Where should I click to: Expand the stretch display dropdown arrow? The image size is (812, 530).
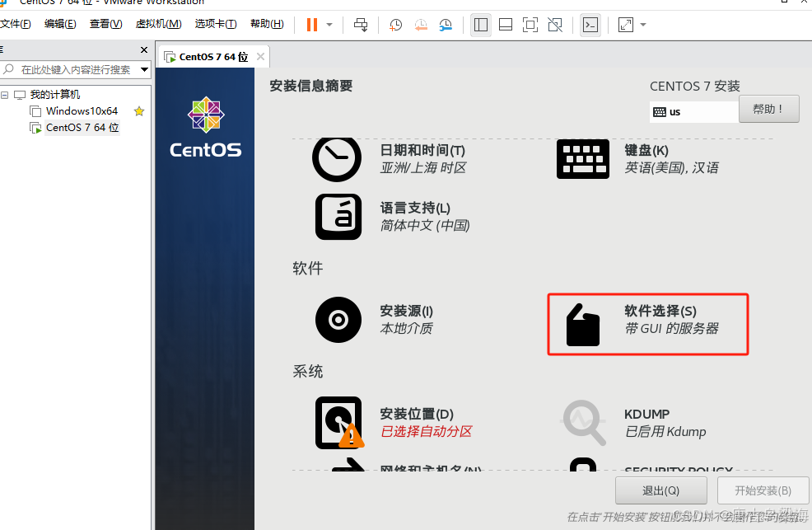pyautogui.click(x=643, y=25)
